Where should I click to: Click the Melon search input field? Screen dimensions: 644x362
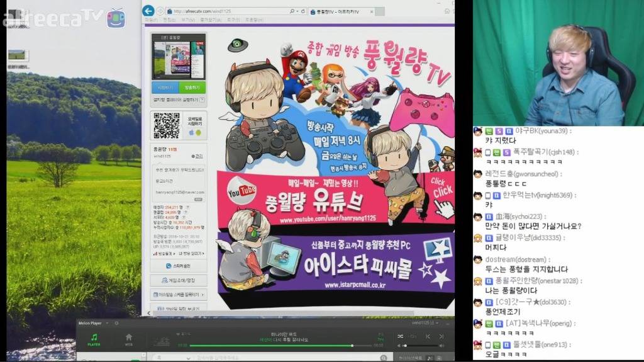click(287, 358)
